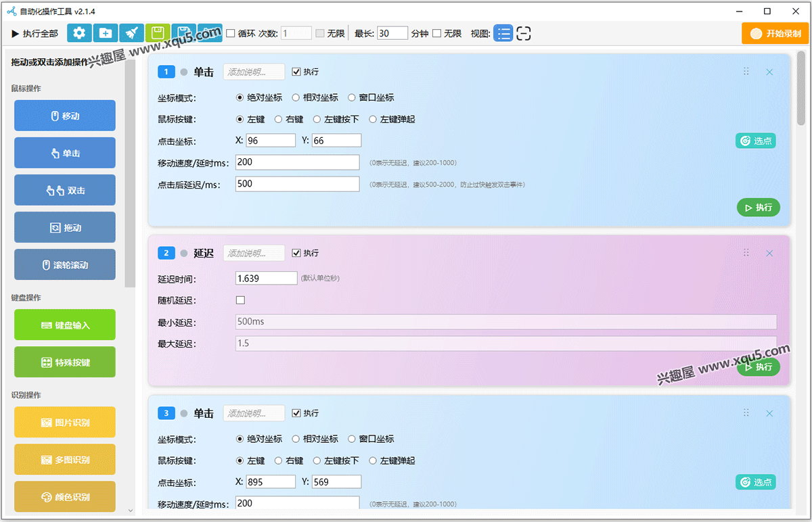This screenshot has width=812, height=522.
Task: Click the add-folder icon in toolbar
Action: [x=106, y=33]
